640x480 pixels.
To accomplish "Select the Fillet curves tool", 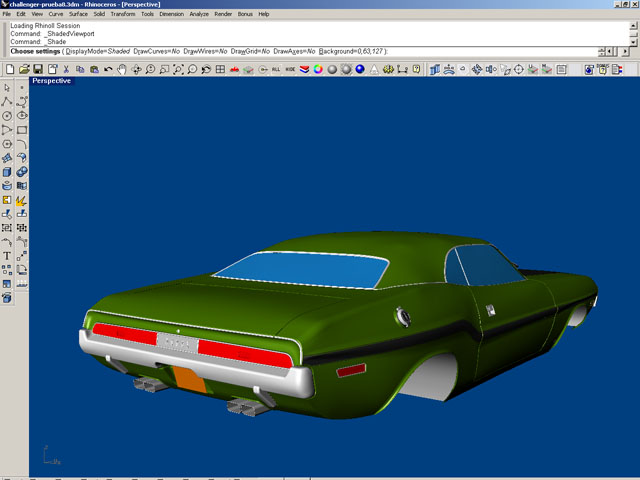I will (22, 144).
